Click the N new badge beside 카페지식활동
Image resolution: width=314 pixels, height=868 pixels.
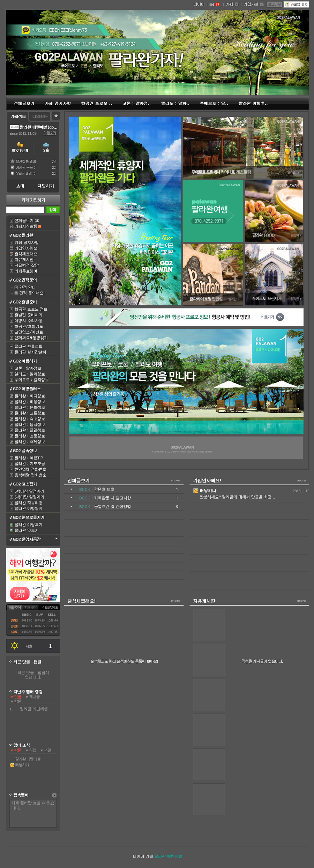tap(39, 226)
